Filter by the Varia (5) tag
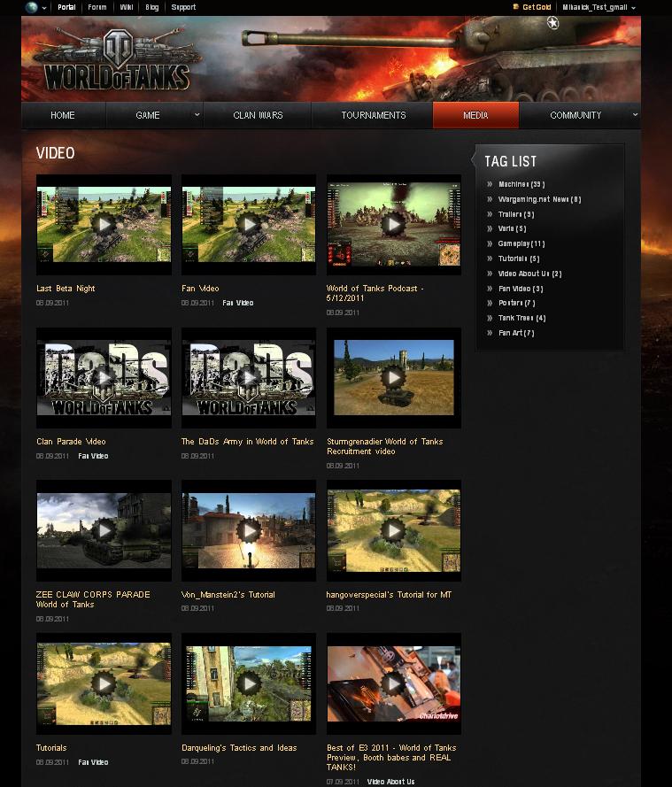 (x=512, y=228)
